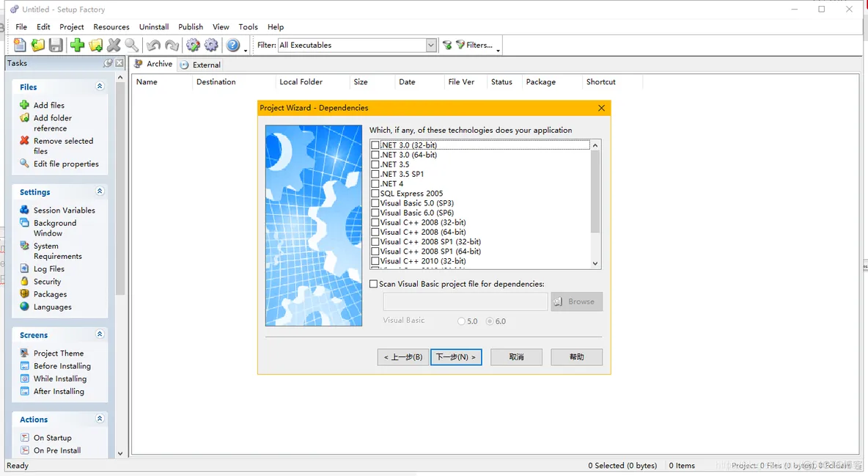Image resolution: width=868 pixels, height=476 pixels.
Task: Check .NET 4 dependency
Action: [375, 183]
